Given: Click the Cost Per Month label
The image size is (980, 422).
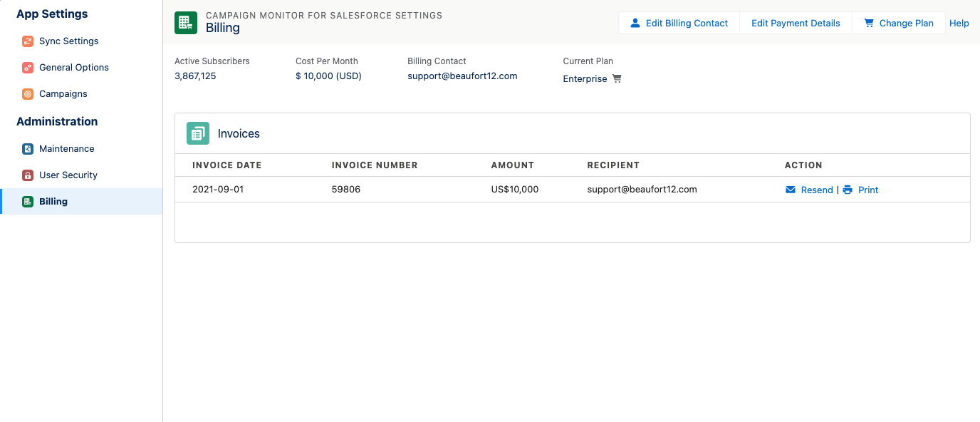Looking at the screenshot, I should tap(327, 61).
